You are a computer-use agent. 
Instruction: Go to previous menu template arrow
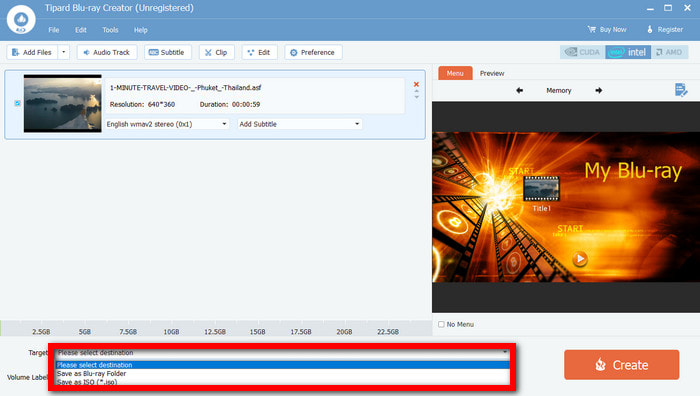point(519,90)
